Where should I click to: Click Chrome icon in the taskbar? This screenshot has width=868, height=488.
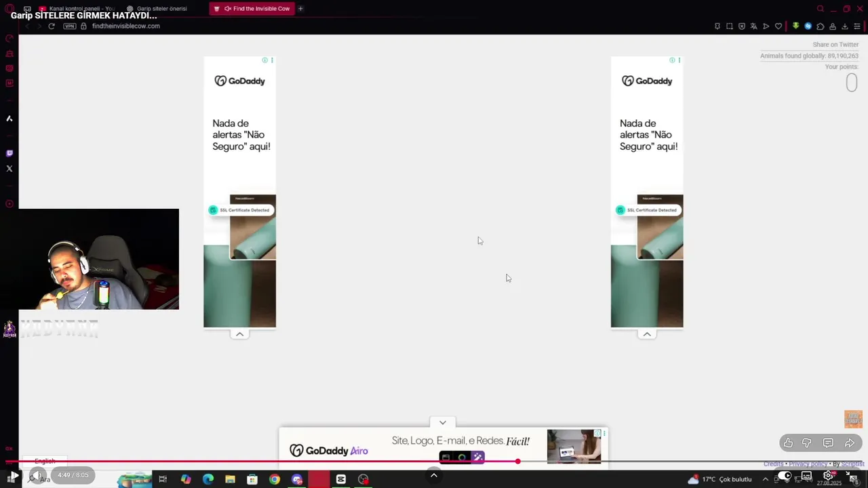(x=274, y=479)
